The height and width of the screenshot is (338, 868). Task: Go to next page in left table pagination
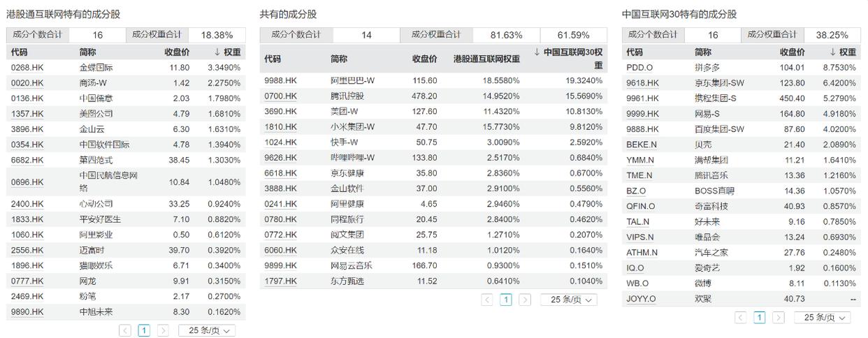coord(163,330)
